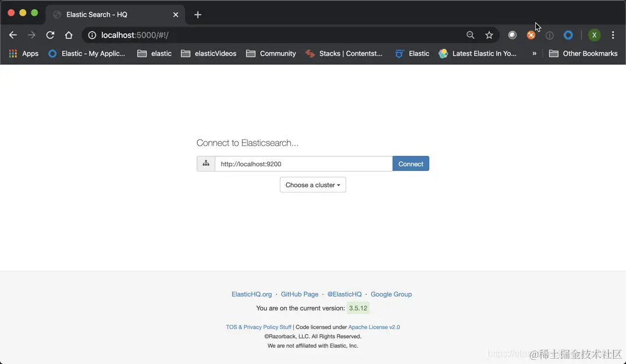Open the Chrome three-dot menu

coord(613,35)
